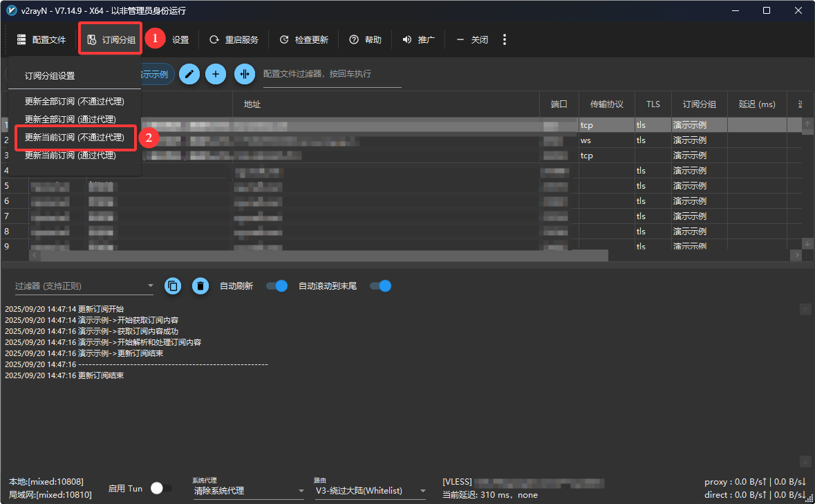The image size is (815, 504).
Task: Open the log filter dropdown arrow
Action: [151, 286]
